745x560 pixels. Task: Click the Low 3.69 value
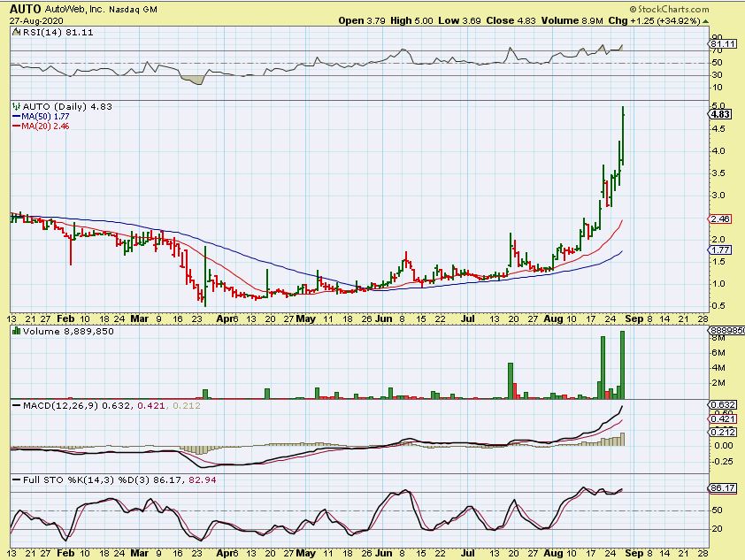point(459,21)
